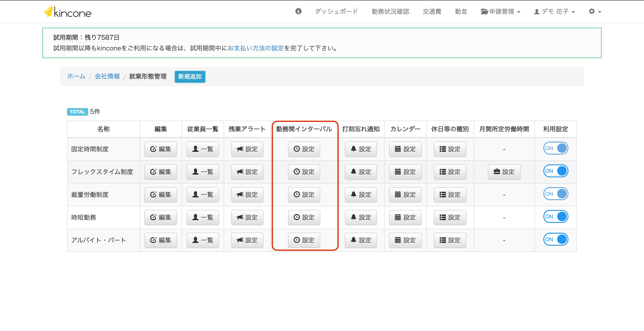Click the kincone bell logo
Screen dimensions: 644x331
click(68, 12)
